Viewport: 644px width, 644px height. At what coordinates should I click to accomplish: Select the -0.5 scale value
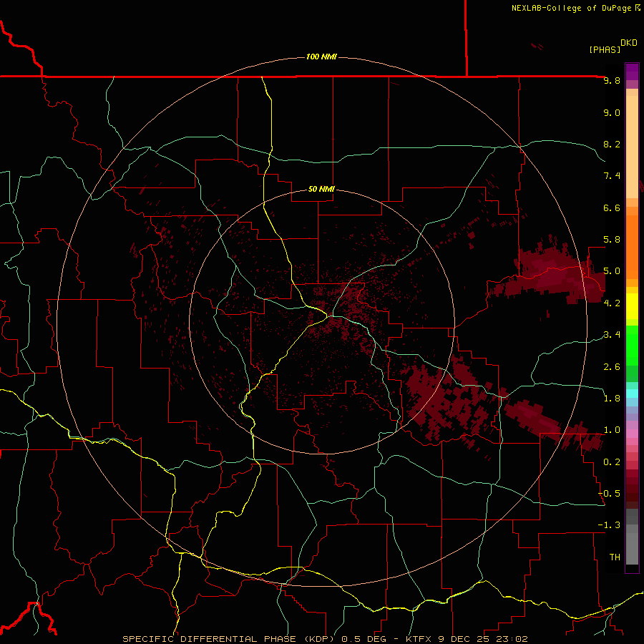609,494
